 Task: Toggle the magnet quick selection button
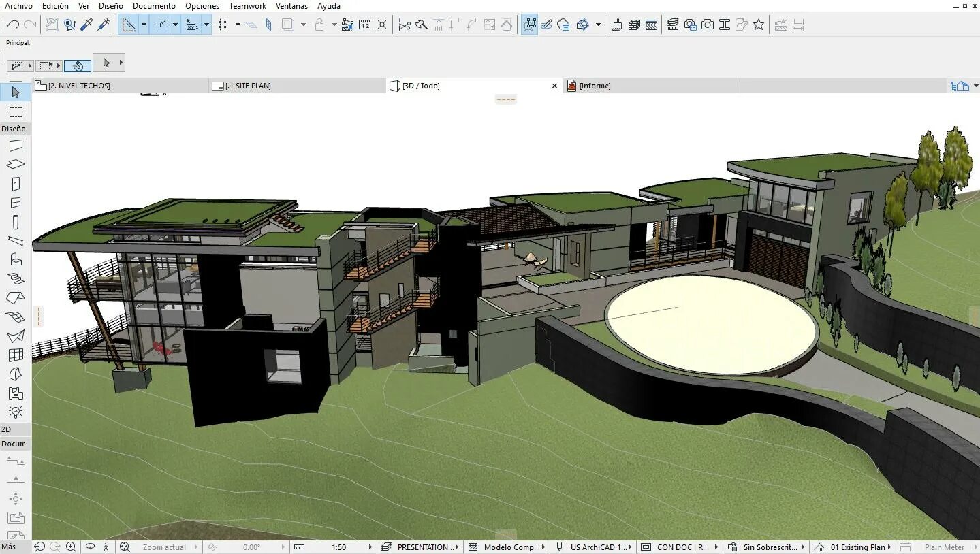[x=78, y=65]
